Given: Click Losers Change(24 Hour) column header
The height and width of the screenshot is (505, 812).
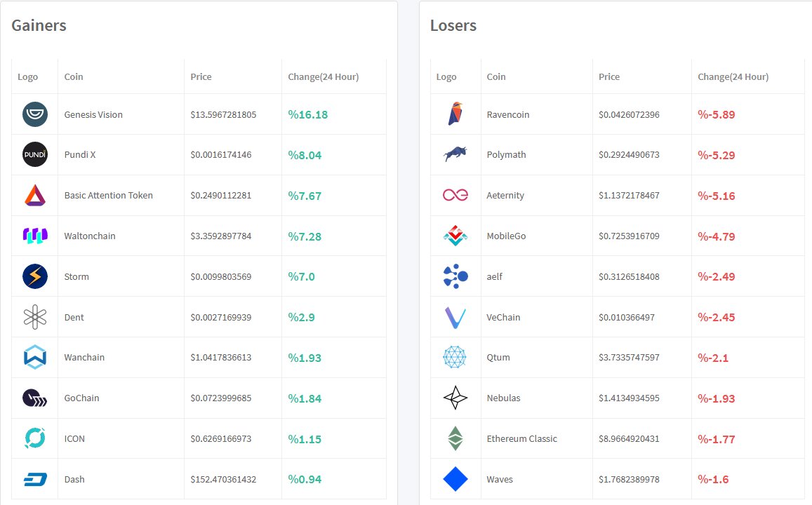Looking at the screenshot, I should click(x=733, y=76).
